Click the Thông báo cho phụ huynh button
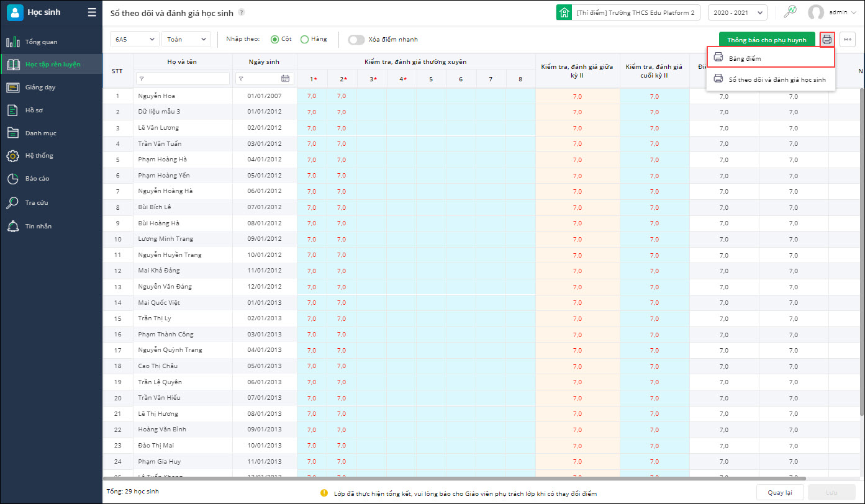 click(766, 40)
